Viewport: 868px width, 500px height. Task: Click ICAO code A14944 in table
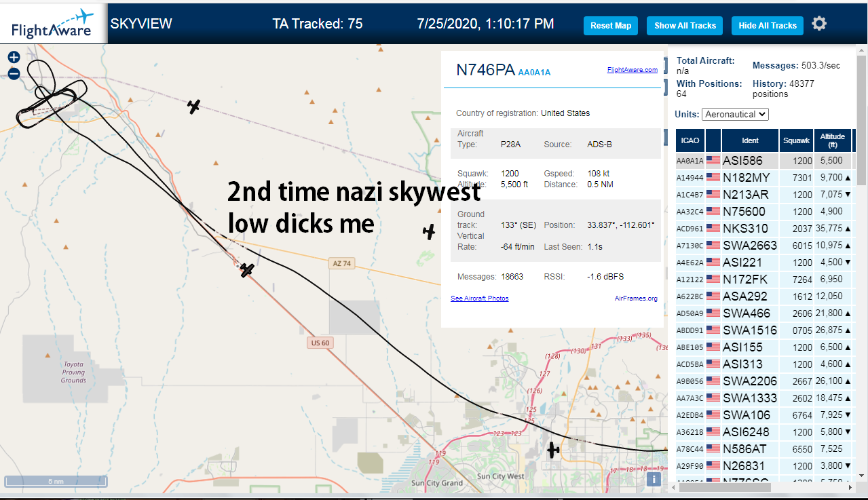(x=690, y=178)
